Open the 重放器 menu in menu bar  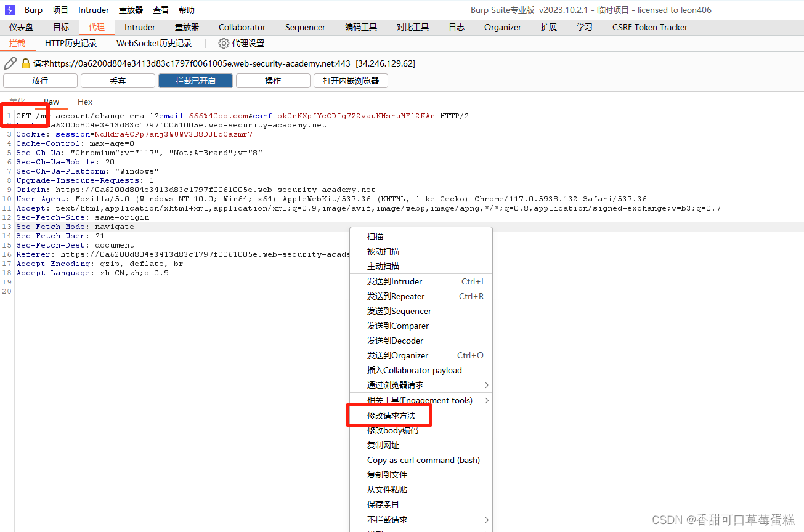pyautogui.click(x=131, y=10)
